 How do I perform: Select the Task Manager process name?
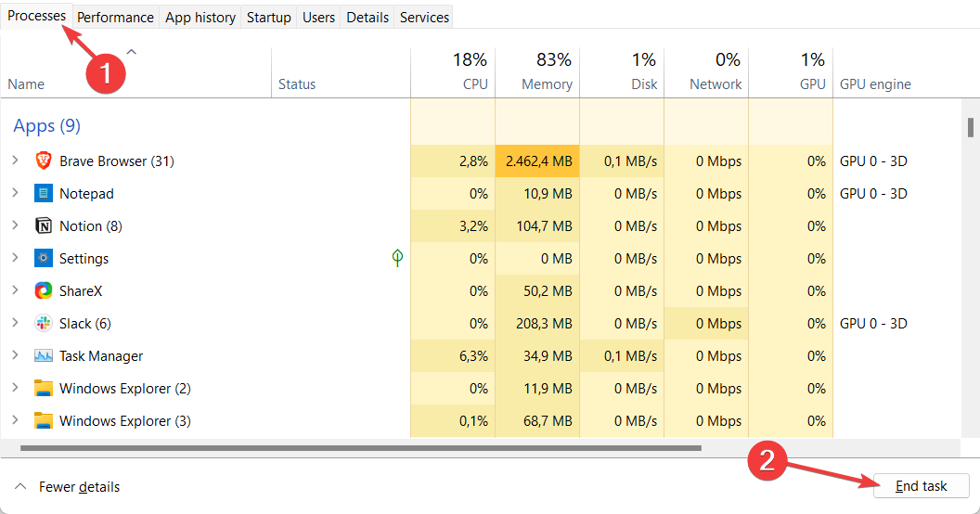point(100,356)
